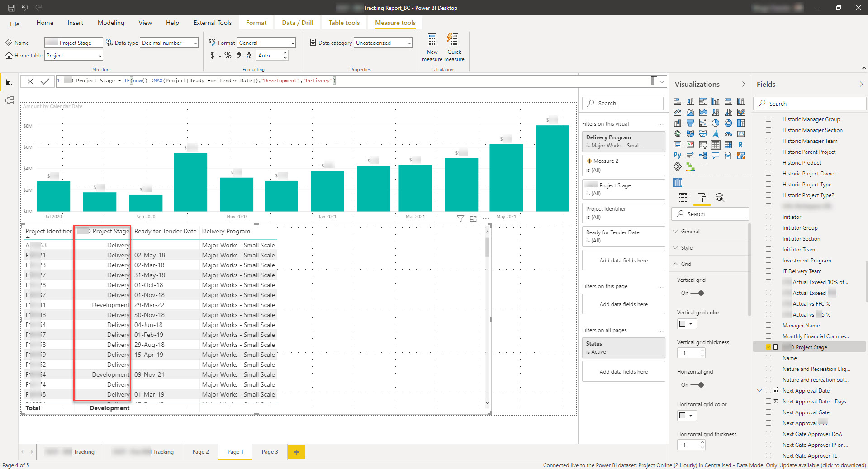The height and width of the screenshot is (469, 868).
Task: Toggle Vertical grid switch
Action: pyautogui.click(x=697, y=293)
